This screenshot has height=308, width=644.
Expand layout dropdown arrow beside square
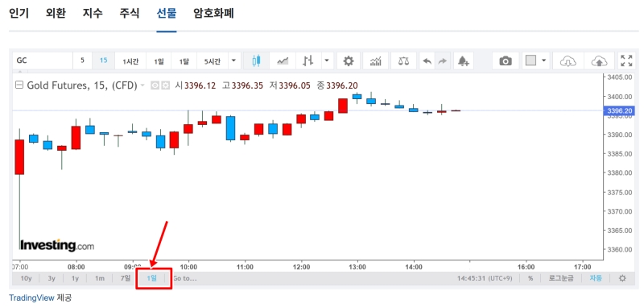(544, 60)
